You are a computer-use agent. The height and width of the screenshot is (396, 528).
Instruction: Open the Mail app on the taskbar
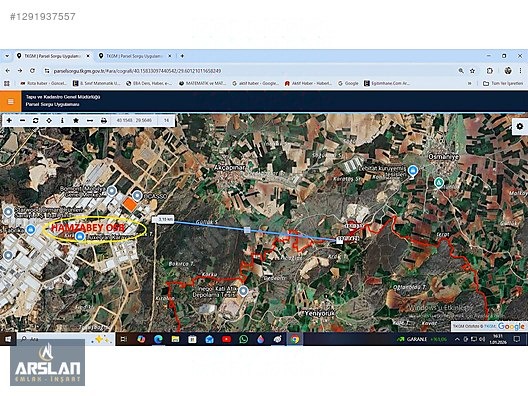[209, 339]
